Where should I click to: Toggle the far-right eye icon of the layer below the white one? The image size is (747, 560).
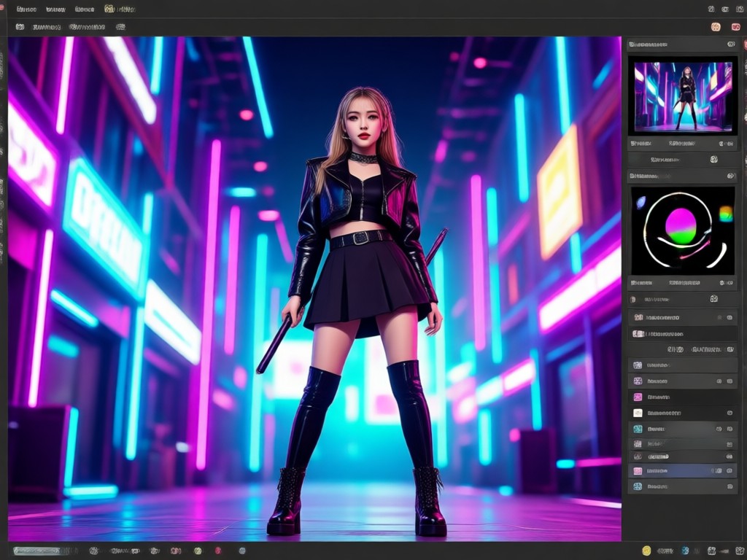coord(729,429)
